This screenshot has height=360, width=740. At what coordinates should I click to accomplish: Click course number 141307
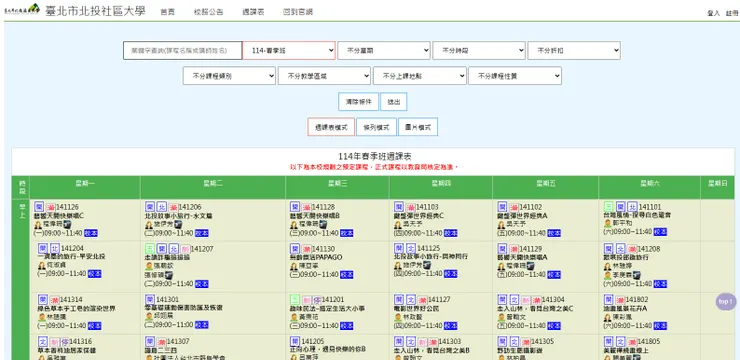pos(178,341)
